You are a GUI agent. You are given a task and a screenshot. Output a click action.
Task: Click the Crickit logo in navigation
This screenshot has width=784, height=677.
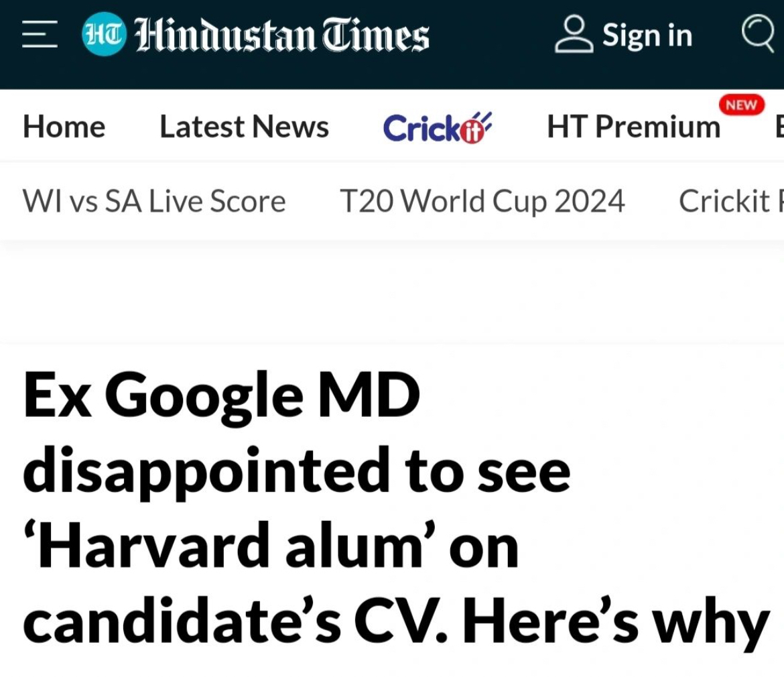point(437,127)
